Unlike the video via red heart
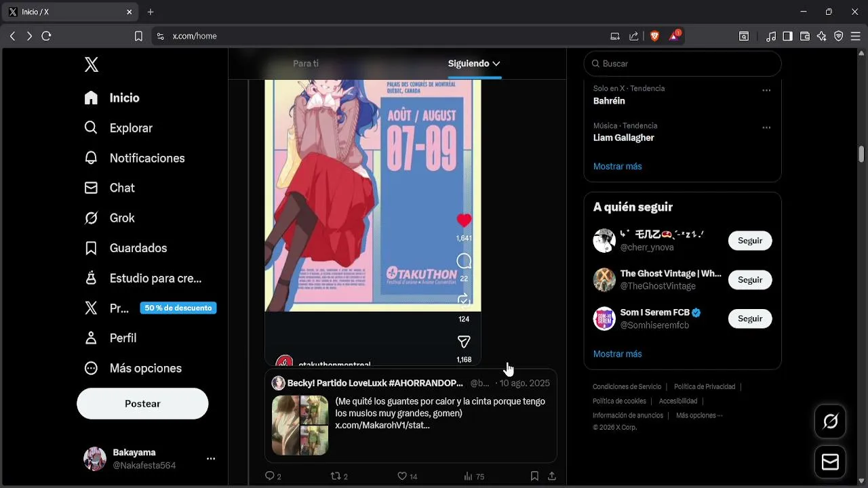 (464, 220)
